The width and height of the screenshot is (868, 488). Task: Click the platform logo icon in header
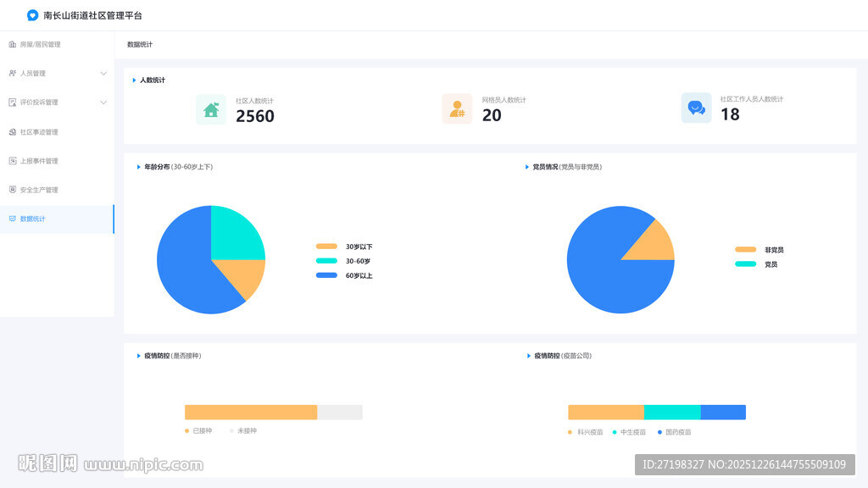point(33,15)
